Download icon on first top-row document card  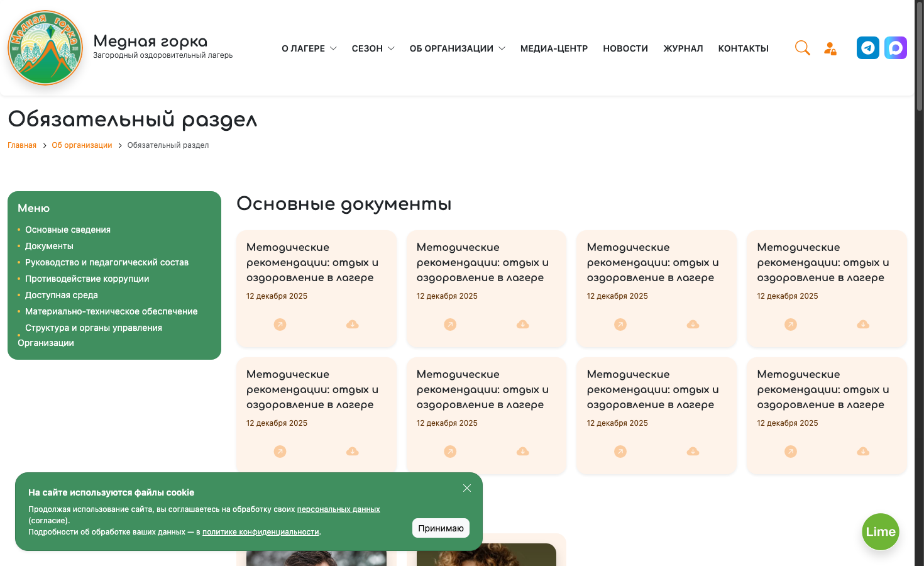[353, 325]
